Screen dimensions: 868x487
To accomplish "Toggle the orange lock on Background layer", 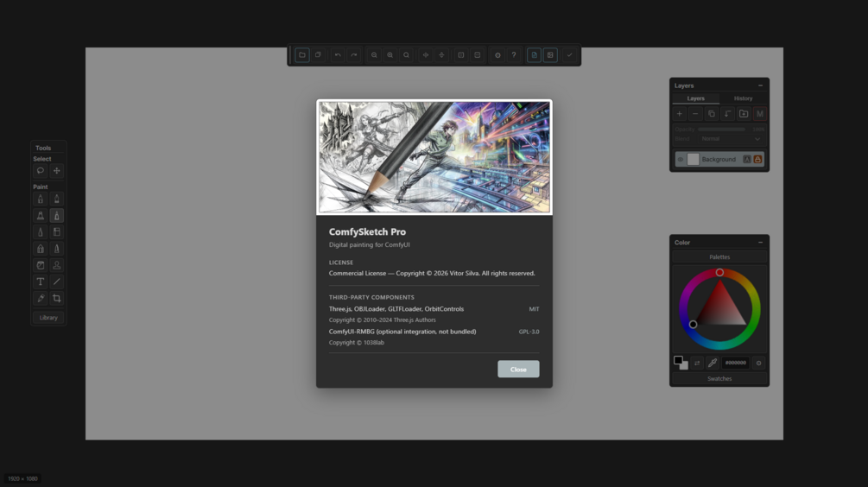I will [757, 160].
